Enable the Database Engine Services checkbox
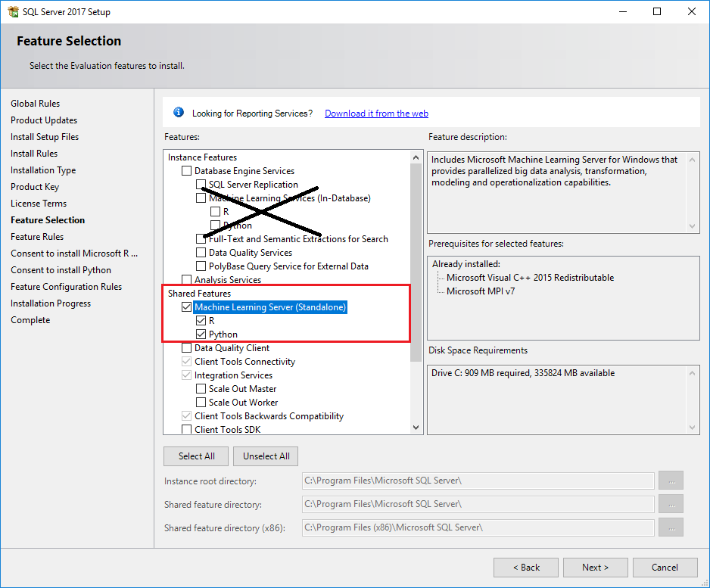This screenshot has height=588, width=710. tap(185, 170)
